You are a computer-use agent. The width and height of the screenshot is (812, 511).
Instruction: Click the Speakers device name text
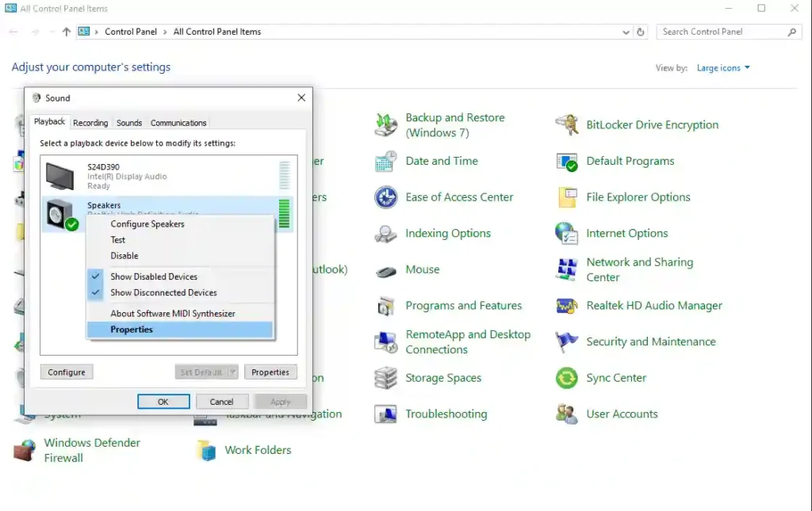[104, 205]
